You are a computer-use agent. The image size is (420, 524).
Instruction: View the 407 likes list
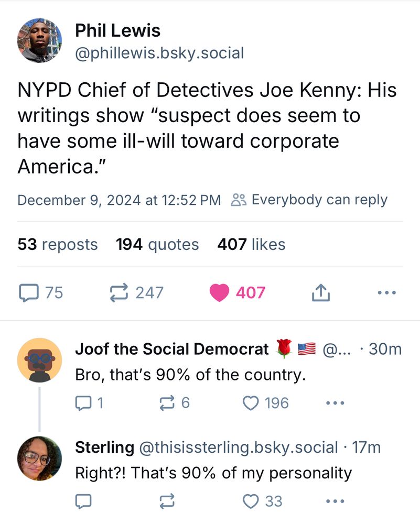click(251, 245)
